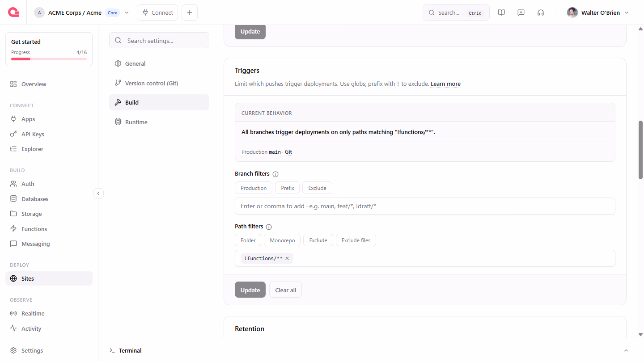Switch to the Runtime settings tab
The image size is (644, 362).
[x=159, y=122]
